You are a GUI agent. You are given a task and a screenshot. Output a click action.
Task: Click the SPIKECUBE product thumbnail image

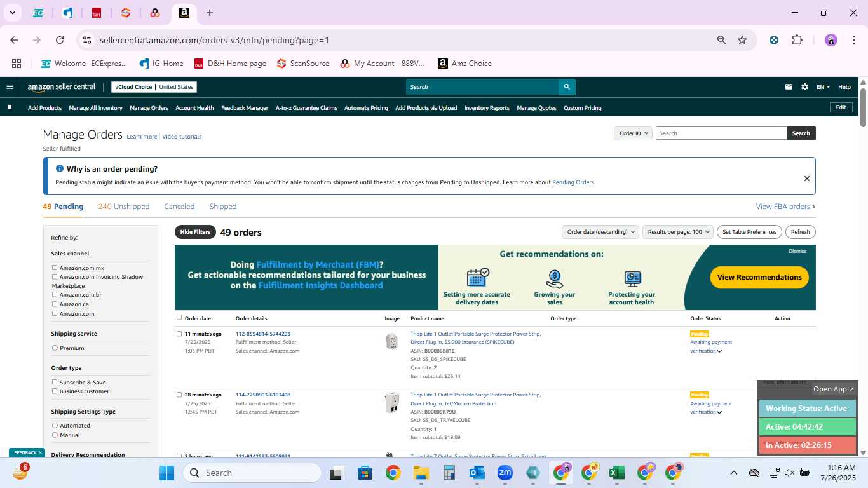coord(392,341)
